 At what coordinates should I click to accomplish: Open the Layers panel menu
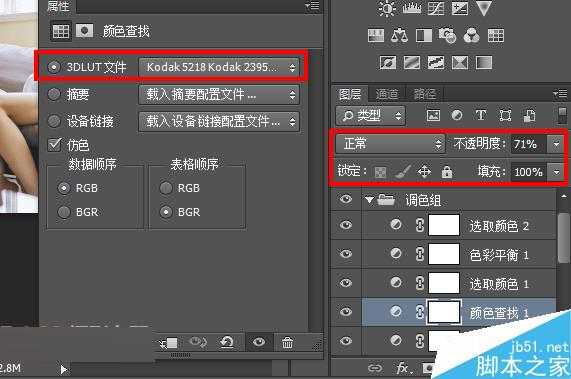560,94
